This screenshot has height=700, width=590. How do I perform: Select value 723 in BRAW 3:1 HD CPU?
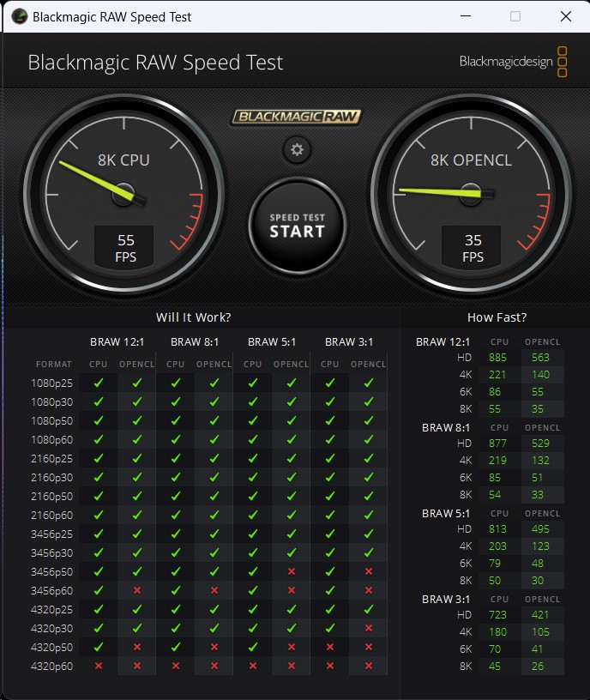[x=497, y=615]
